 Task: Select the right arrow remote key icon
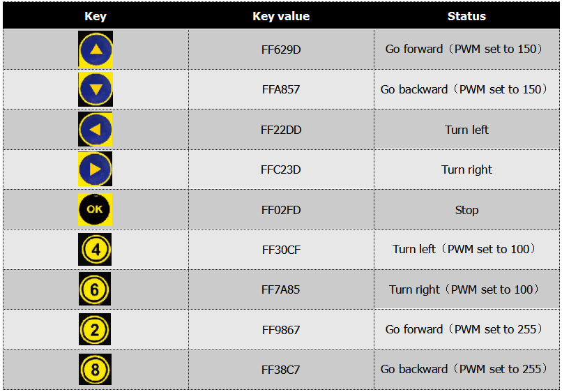coord(95,169)
